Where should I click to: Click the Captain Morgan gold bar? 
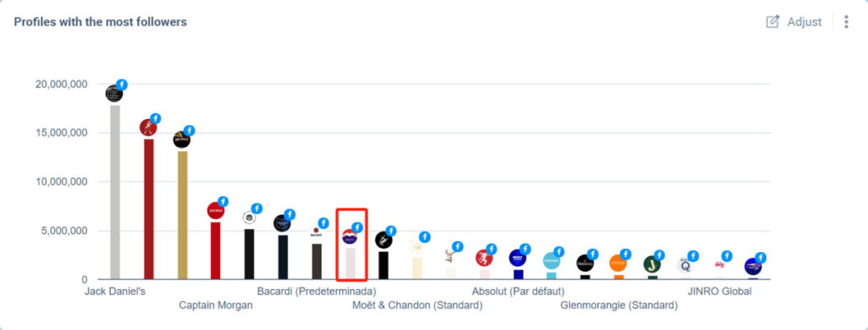[x=182, y=215]
